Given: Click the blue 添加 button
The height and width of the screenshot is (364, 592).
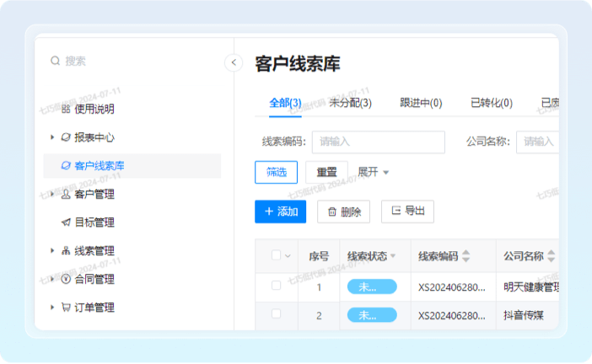Looking at the screenshot, I should (280, 211).
